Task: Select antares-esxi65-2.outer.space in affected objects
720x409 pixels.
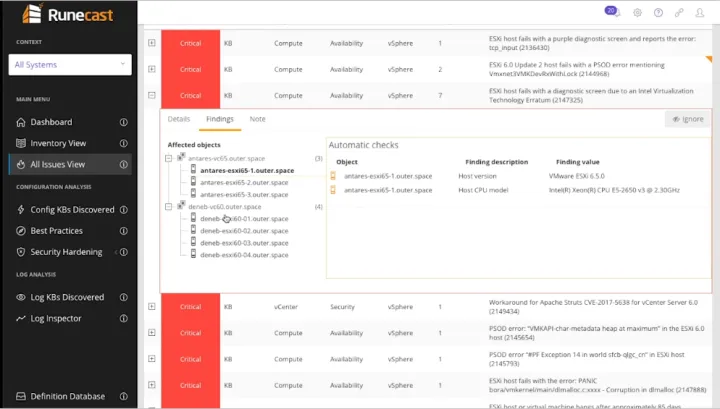Action: pos(246,182)
